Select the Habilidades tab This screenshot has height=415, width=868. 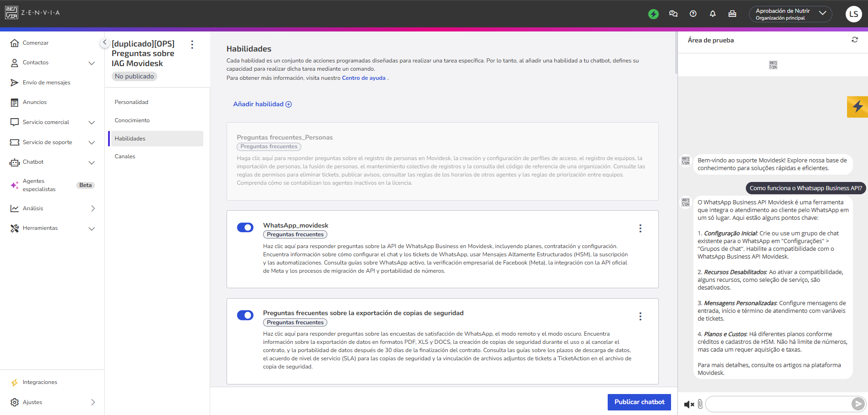click(x=155, y=139)
